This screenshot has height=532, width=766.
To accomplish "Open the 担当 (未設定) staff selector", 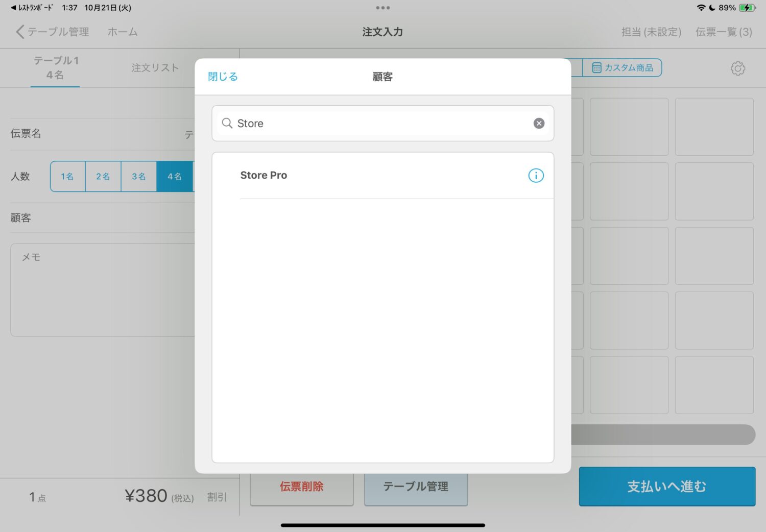I will pos(651,32).
